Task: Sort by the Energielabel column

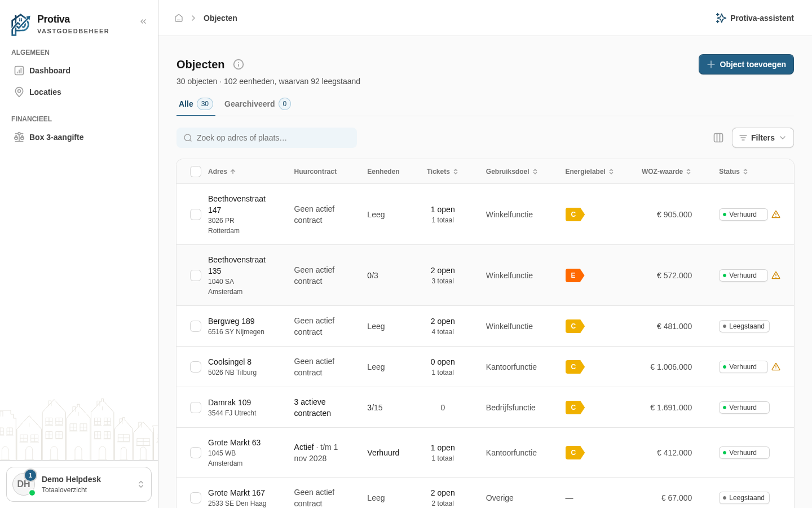Action: [x=589, y=172]
